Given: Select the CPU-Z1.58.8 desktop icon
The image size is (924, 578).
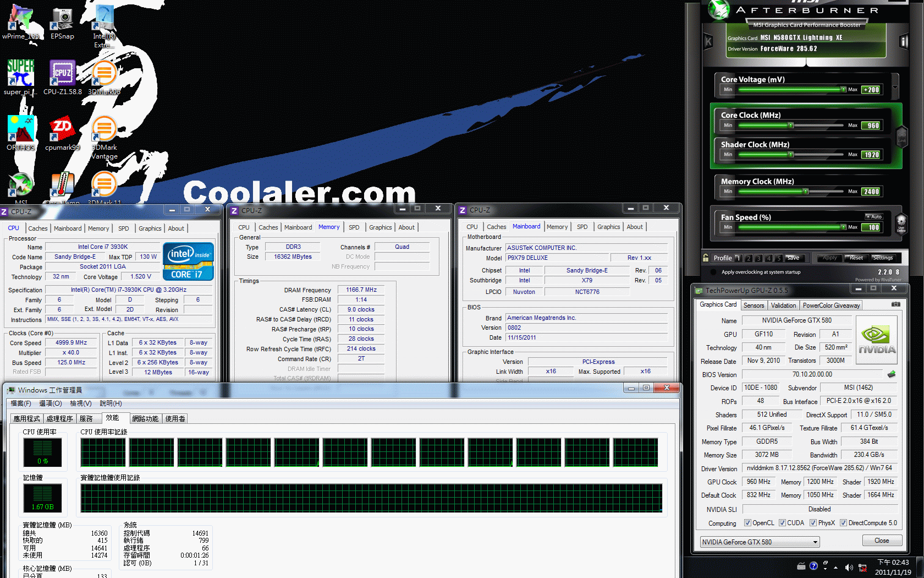Looking at the screenshot, I should (x=62, y=78).
